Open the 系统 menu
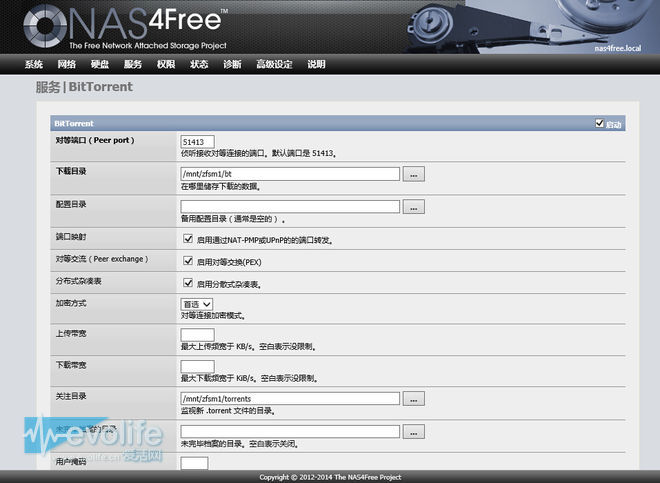The width and height of the screenshot is (660, 483). click(34, 64)
